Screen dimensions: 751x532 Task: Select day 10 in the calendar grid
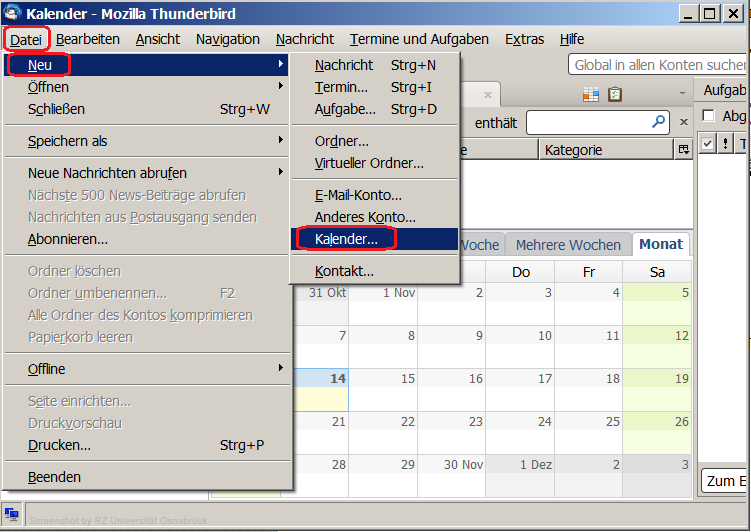520,347
